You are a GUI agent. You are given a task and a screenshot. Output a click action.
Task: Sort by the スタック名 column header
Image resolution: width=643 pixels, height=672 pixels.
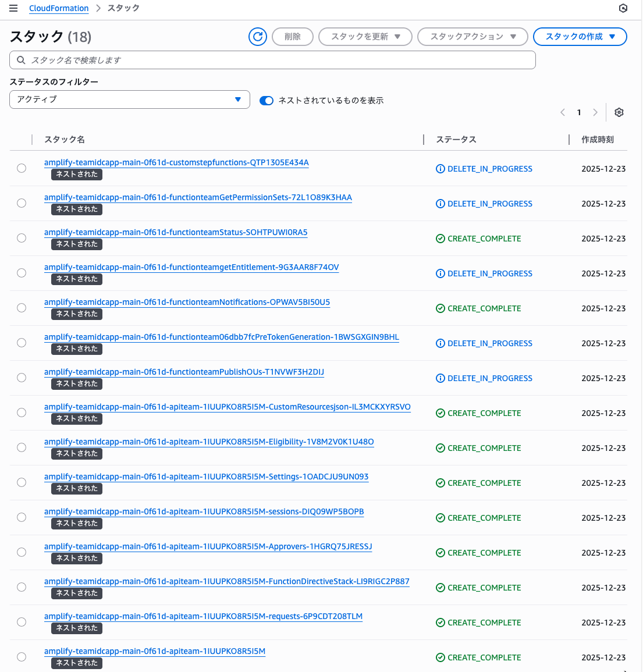pyautogui.click(x=65, y=140)
